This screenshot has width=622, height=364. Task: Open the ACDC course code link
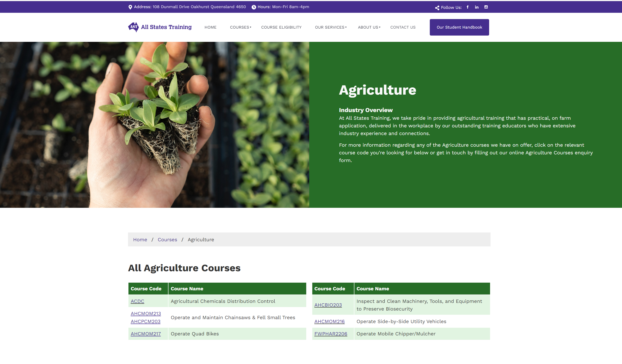tap(138, 301)
